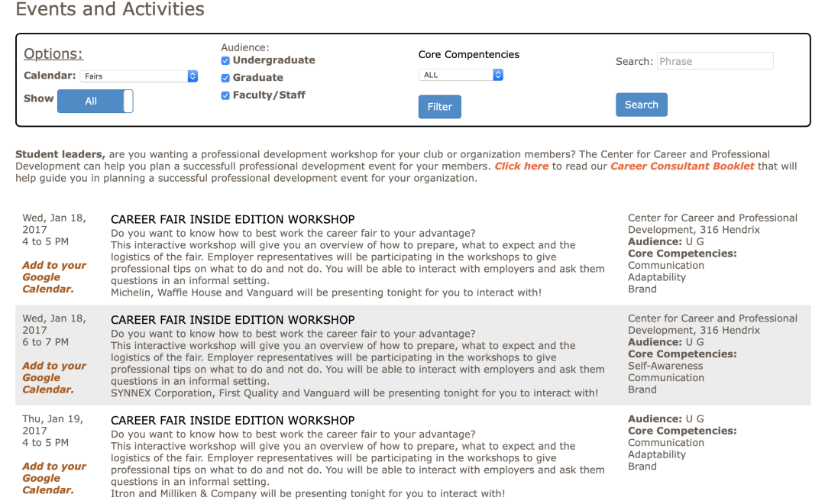Uncheck the Graduate audience checkbox

[225, 78]
